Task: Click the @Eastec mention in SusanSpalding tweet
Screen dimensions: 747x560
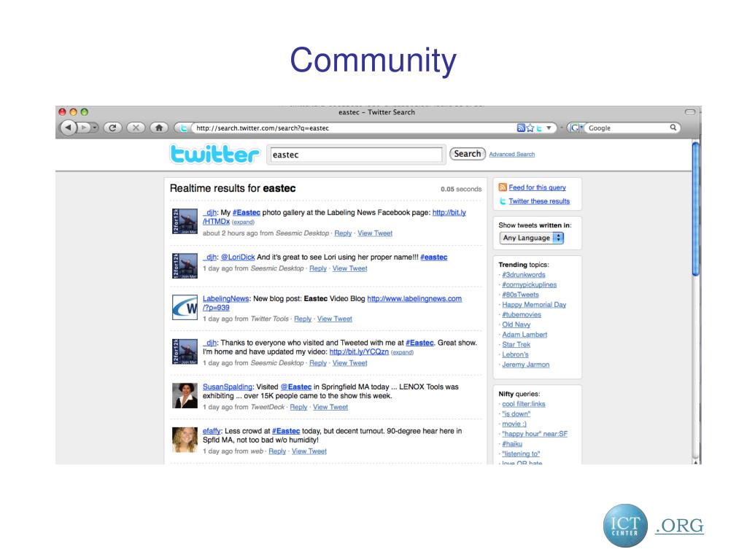Action: point(296,386)
